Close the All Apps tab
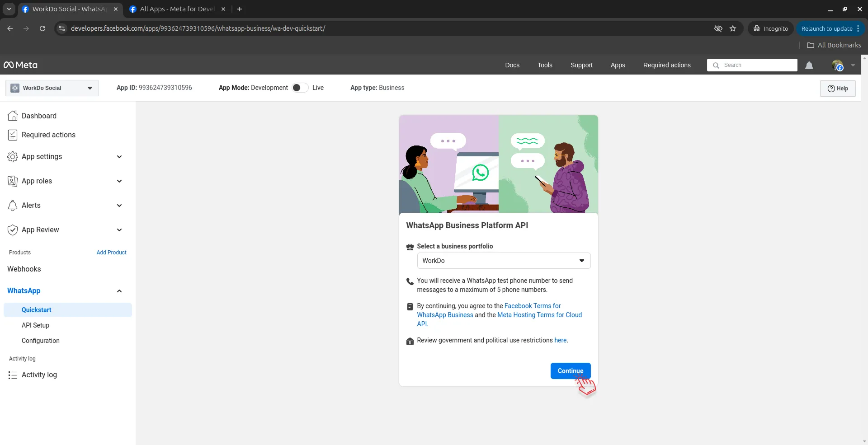 [223, 9]
